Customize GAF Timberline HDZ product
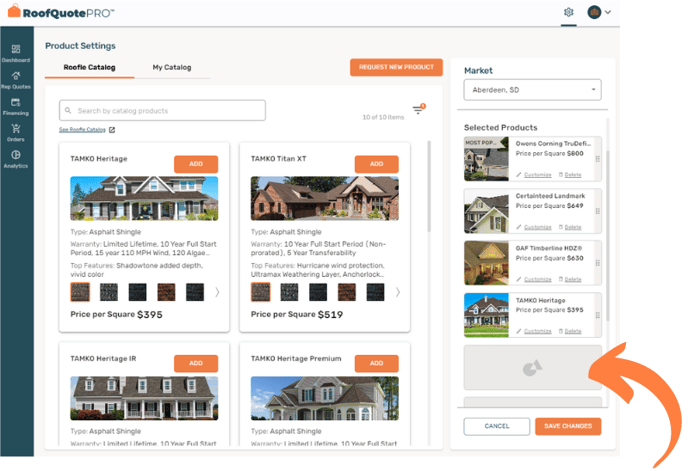This screenshot has width=688, height=471. [534, 279]
